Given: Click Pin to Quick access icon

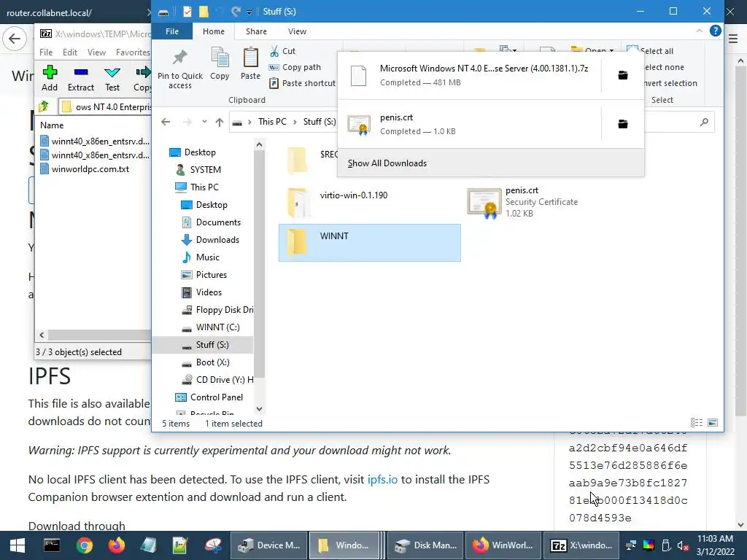Looking at the screenshot, I should click(179, 69).
